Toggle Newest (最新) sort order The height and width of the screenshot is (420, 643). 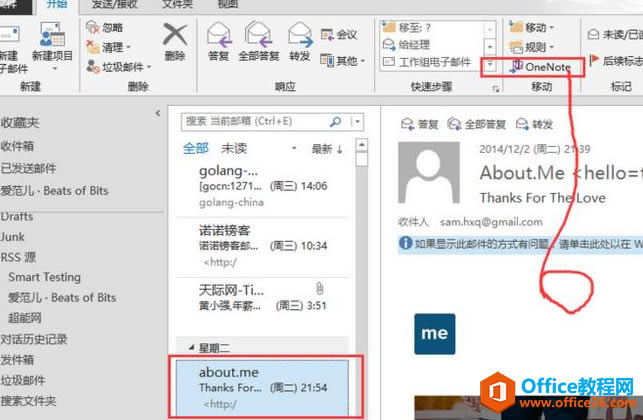327,149
